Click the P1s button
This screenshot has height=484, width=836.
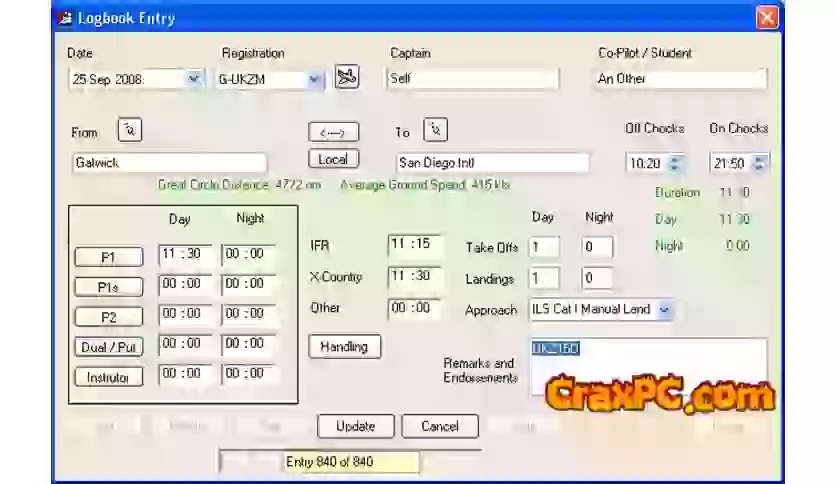coord(109,287)
